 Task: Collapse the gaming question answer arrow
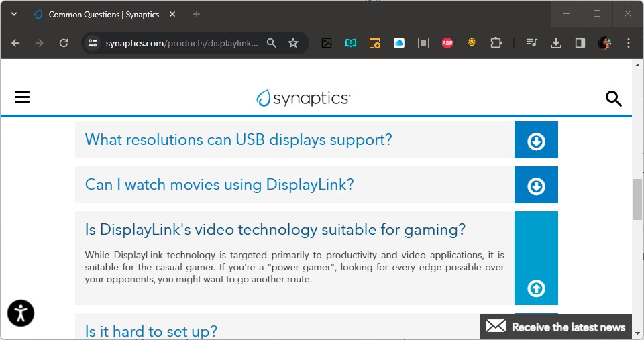[536, 288]
